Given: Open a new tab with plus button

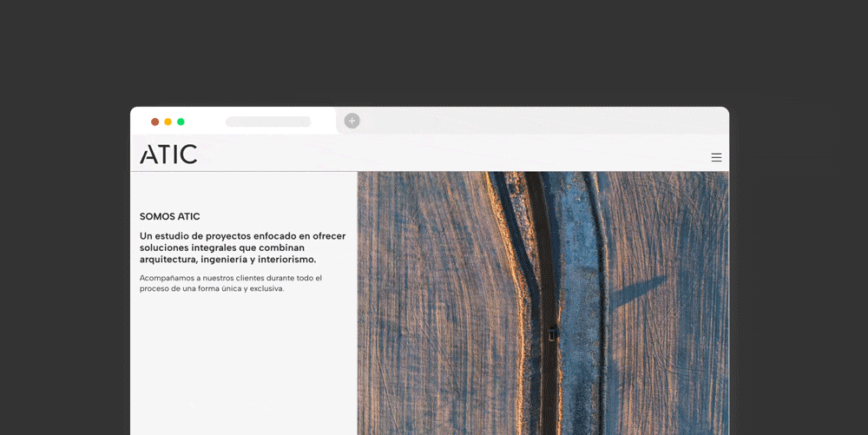Looking at the screenshot, I should click(x=352, y=121).
